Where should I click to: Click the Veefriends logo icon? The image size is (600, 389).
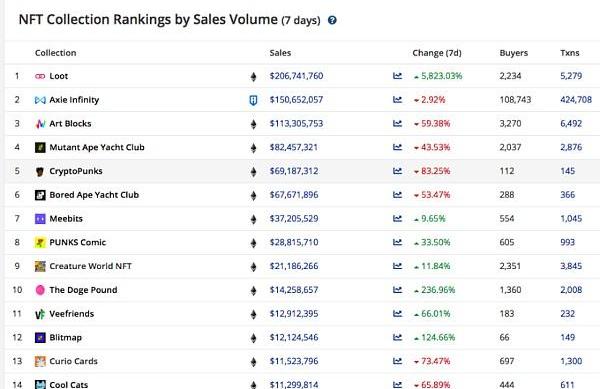(x=40, y=314)
